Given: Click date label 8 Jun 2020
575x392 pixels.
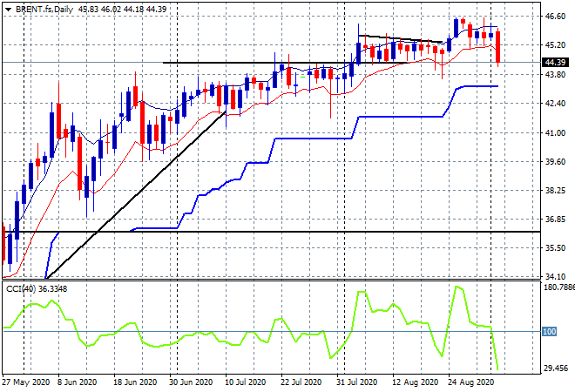Looking at the screenshot, I should (77, 382).
